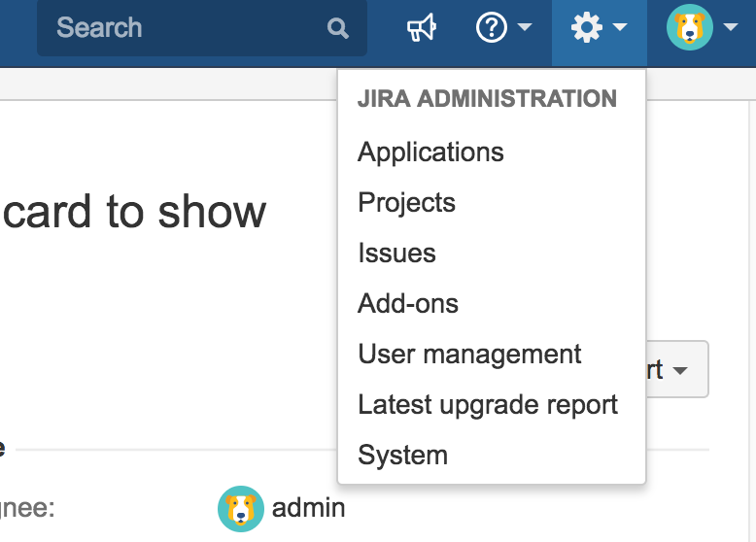
Task: Click the admin assignee avatar
Action: click(x=241, y=509)
